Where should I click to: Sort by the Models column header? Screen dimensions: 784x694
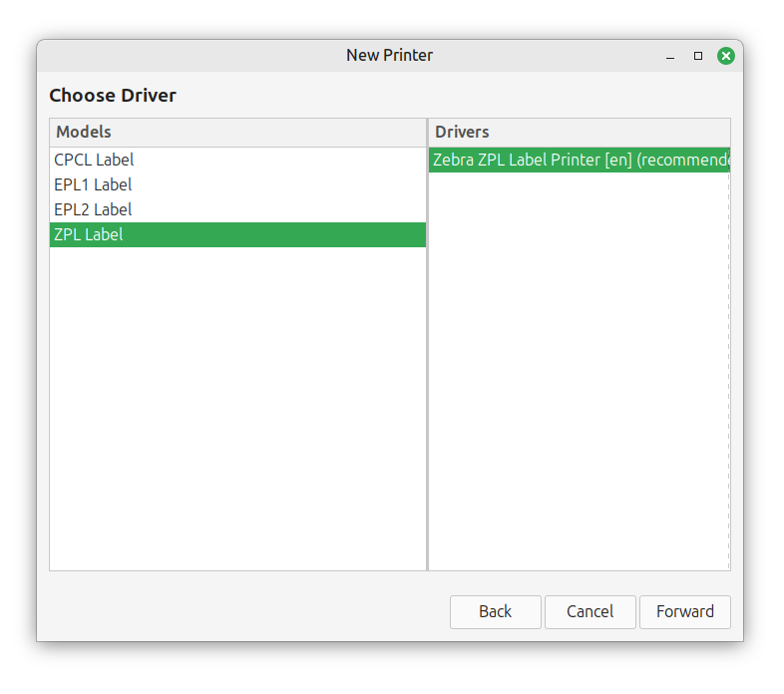[237, 132]
